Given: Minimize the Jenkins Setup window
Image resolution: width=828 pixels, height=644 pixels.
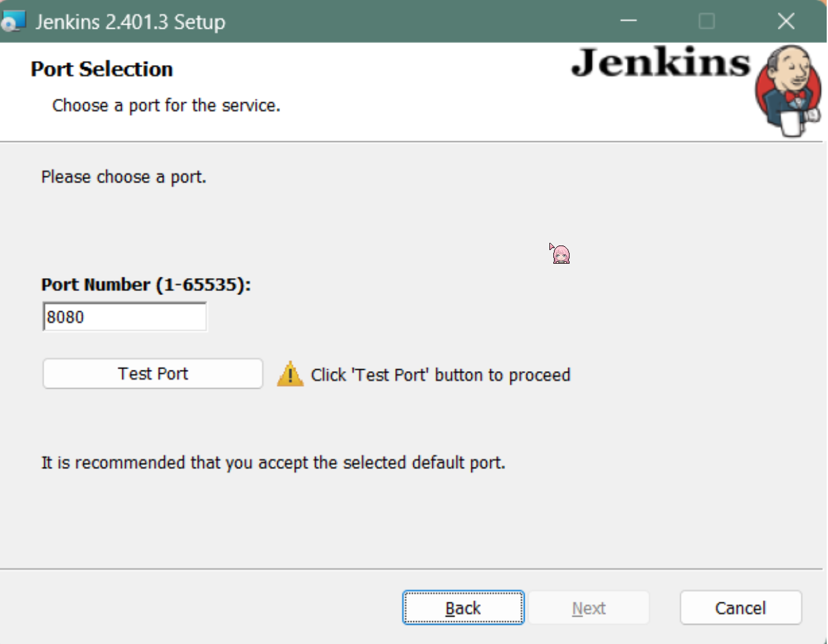Looking at the screenshot, I should (628, 21).
